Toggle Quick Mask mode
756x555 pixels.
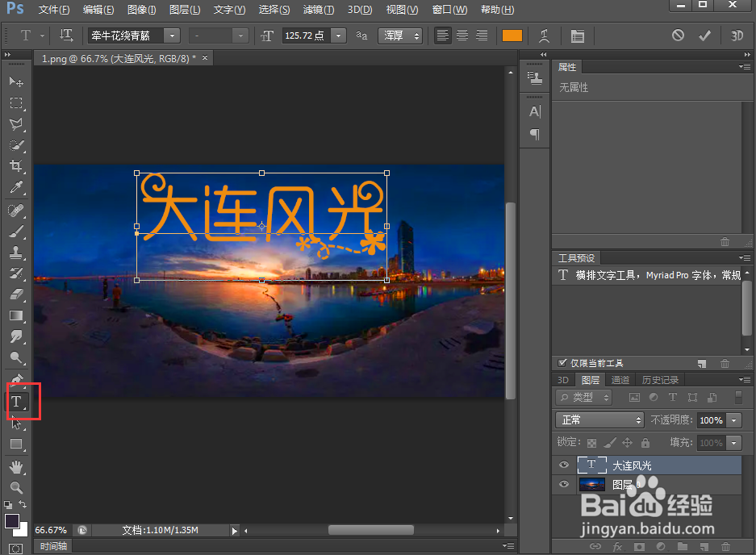click(x=15, y=549)
